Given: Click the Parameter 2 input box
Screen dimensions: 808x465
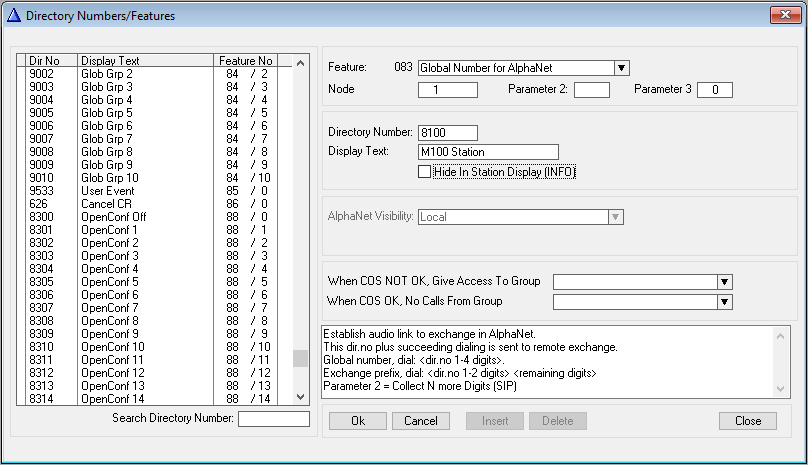Looking at the screenshot, I should coord(591,90).
